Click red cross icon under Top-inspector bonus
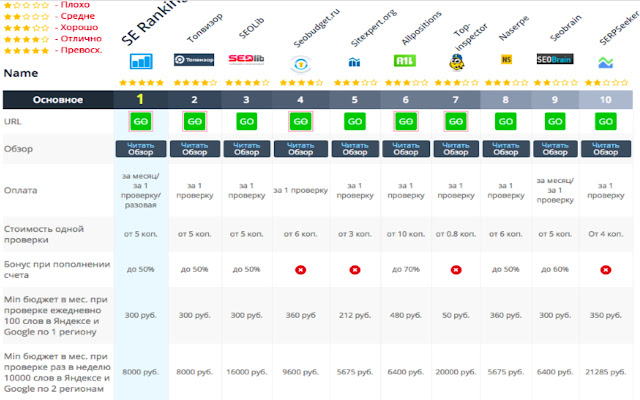This screenshot has width=640, height=400. tap(456, 270)
